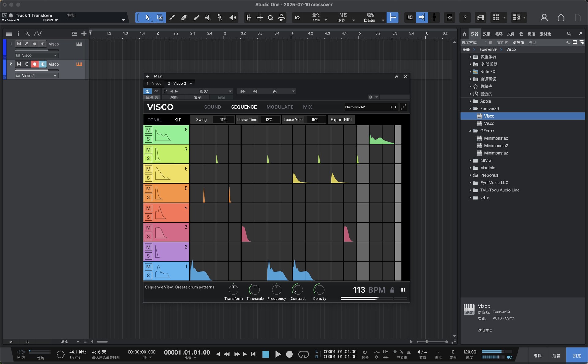Click 访问主页 link
The image size is (588, 364).
click(485, 330)
